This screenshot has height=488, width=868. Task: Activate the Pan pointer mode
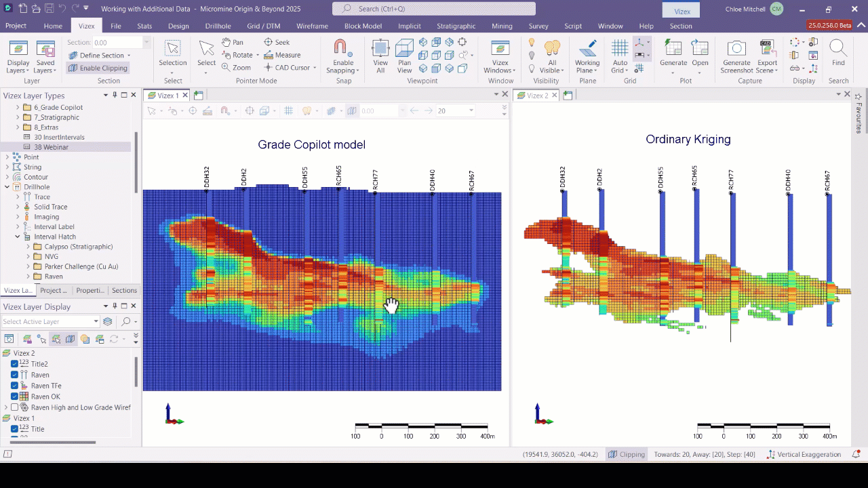tap(233, 42)
